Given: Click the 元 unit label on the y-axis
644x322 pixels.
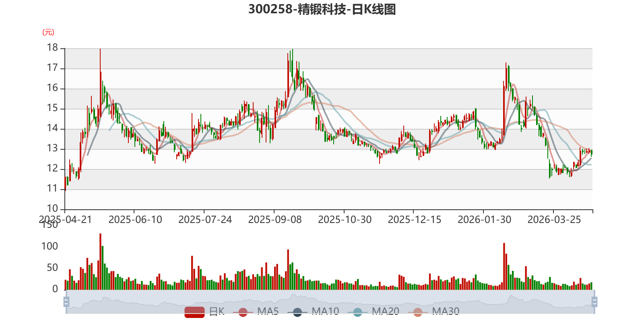Looking at the screenshot, I should 48,32.
